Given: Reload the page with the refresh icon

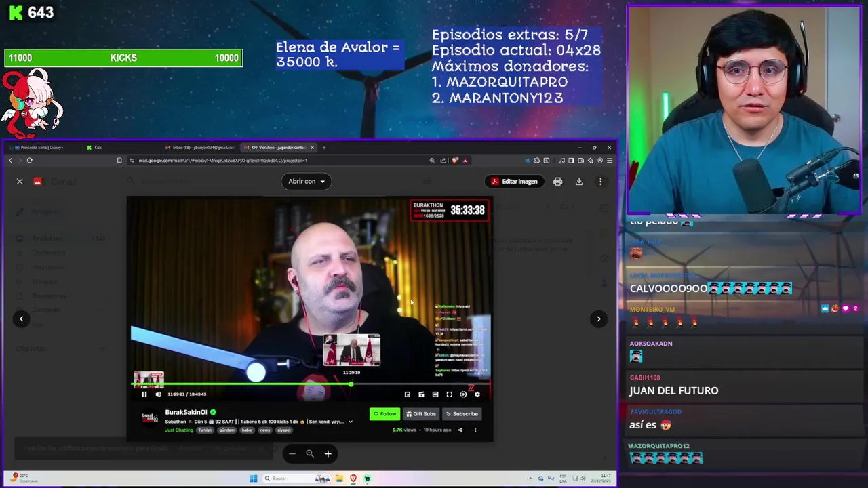Looking at the screenshot, I should (x=29, y=160).
